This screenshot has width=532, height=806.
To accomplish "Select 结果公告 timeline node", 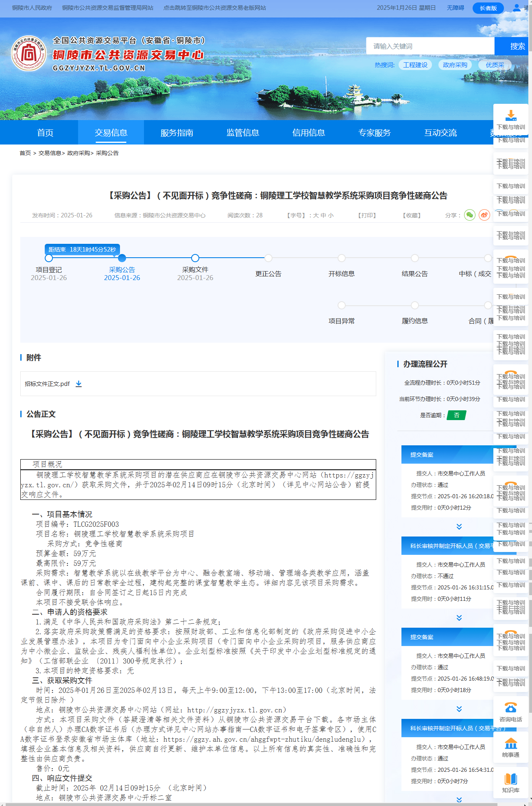I will tap(415, 258).
